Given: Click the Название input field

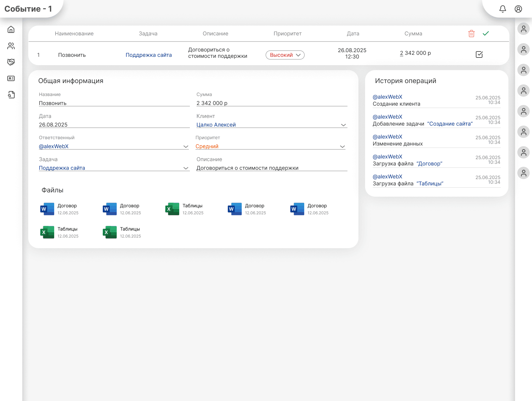Looking at the screenshot, I should click(x=114, y=103).
